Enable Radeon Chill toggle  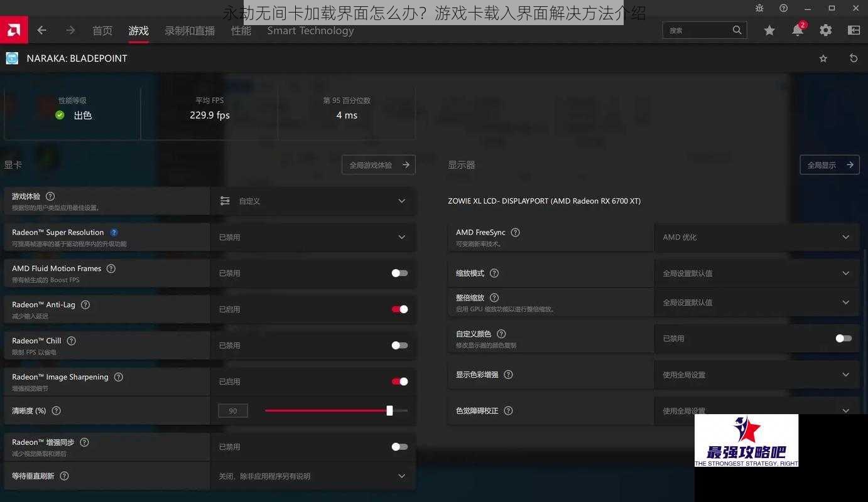[399, 345]
